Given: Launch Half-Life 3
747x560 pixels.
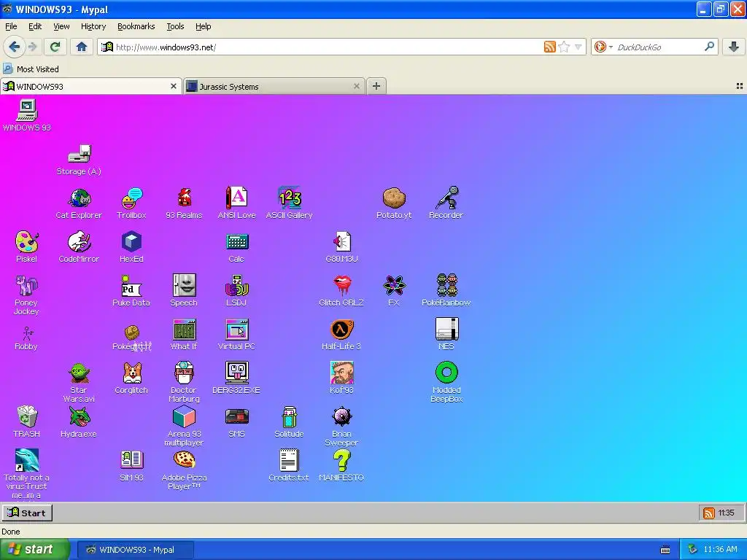Looking at the screenshot, I should pos(341,330).
